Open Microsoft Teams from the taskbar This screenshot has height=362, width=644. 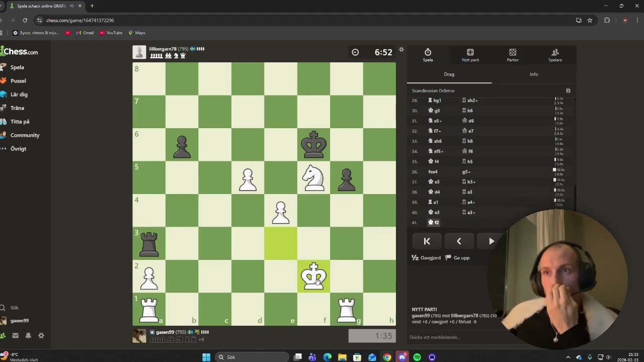click(x=312, y=357)
